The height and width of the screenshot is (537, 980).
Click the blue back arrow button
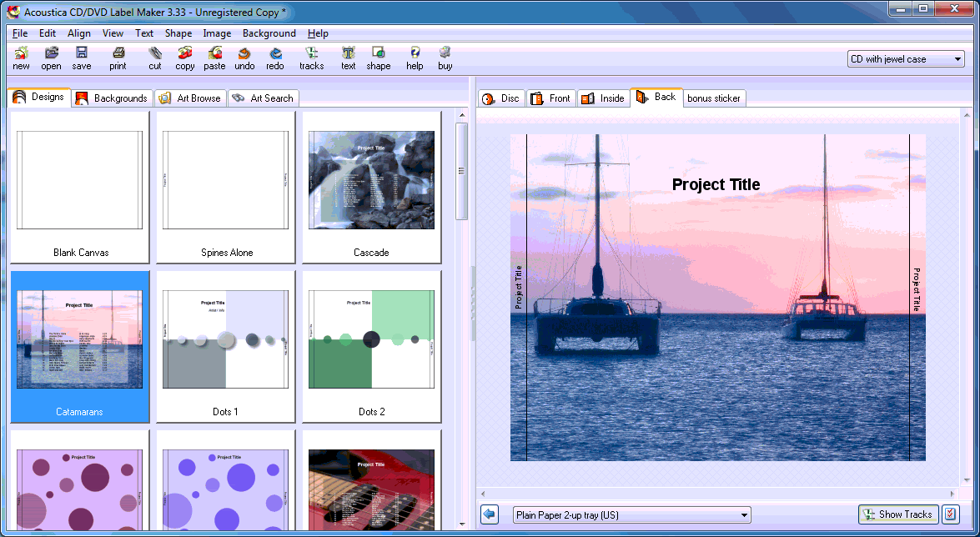click(x=490, y=514)
